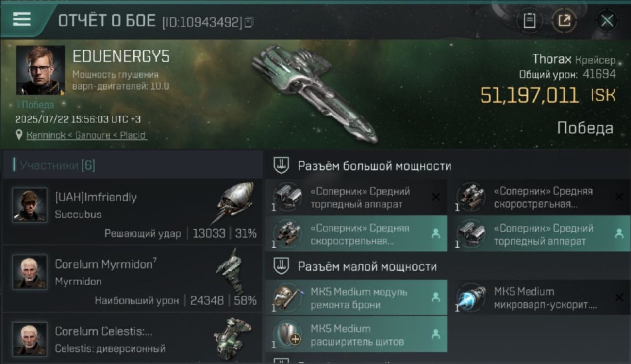The image size is (631, 364).
Task: Open the hamburger menu icon
Action: coord(22,19)
